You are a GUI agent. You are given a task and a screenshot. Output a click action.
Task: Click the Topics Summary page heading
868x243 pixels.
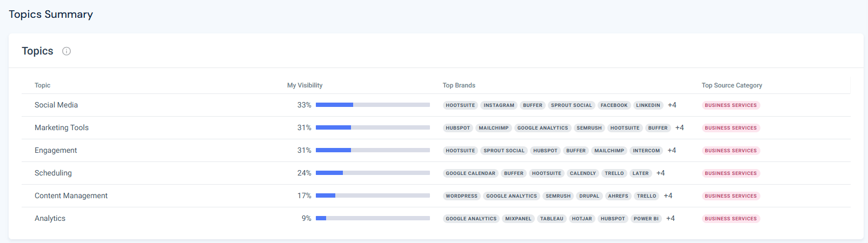pos(51,15)
